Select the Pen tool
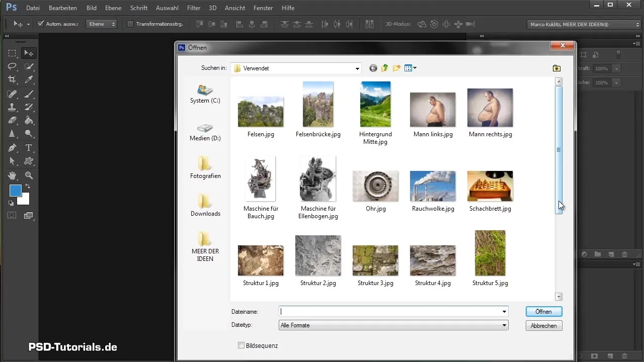This screenshot has width=644, height=362. [13, 148]
